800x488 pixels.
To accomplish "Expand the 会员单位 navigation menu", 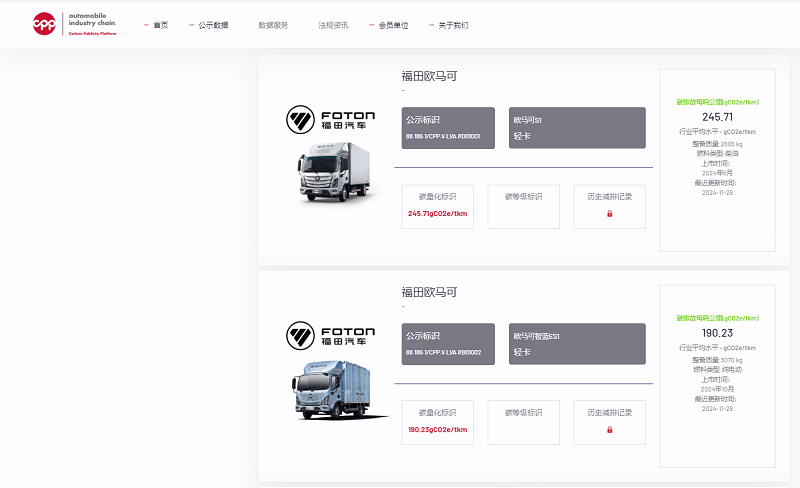I will tap(393, 25).
